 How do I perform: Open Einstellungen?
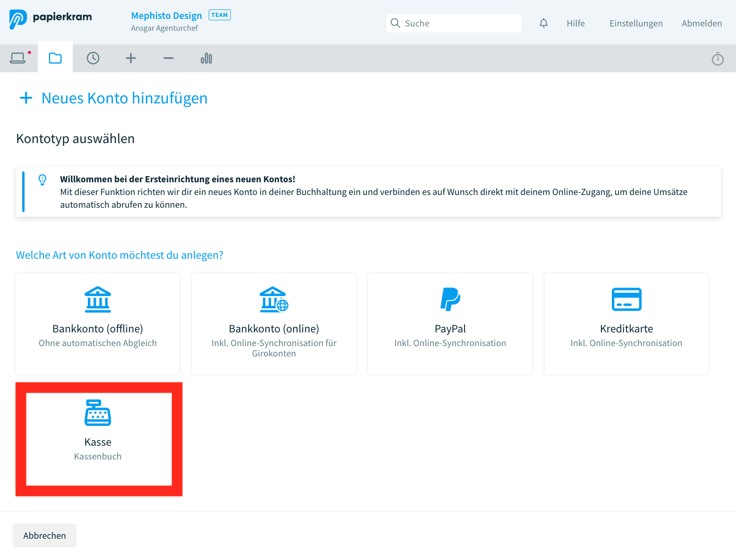[x=636, y=23]
